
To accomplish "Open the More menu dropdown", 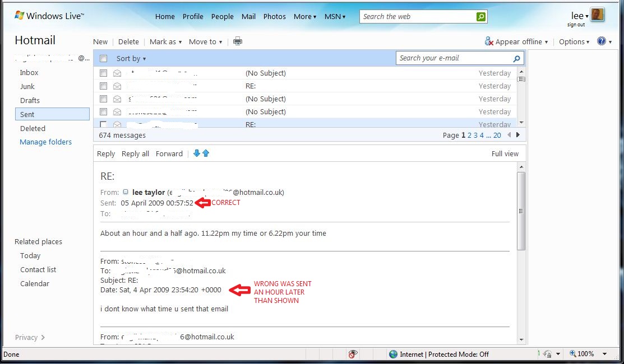I will pos(305,16).
